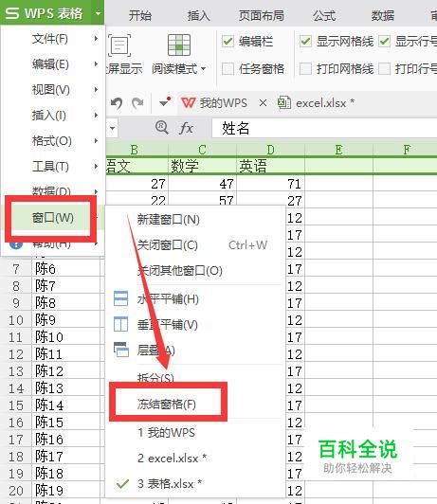The width and height of the screenshot is (437, 504).
Task: Toggle the 显示网格线 checkbox
Action: pyautogui.click(x=305, y=42)
